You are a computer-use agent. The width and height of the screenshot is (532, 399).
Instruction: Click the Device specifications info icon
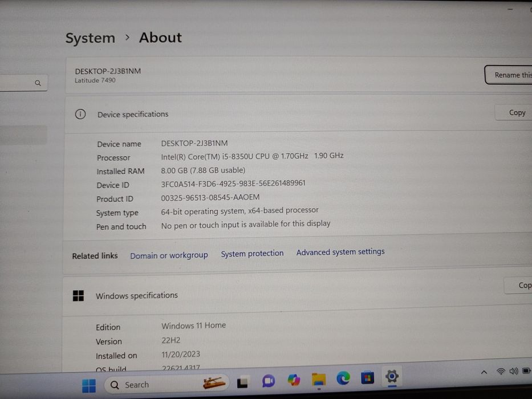(x=80, y=115)
